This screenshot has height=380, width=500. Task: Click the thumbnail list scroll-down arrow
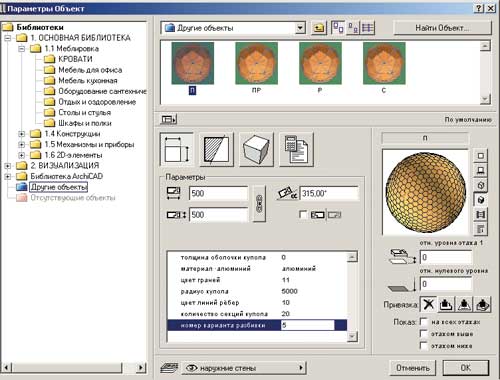(x=485, y=99)
